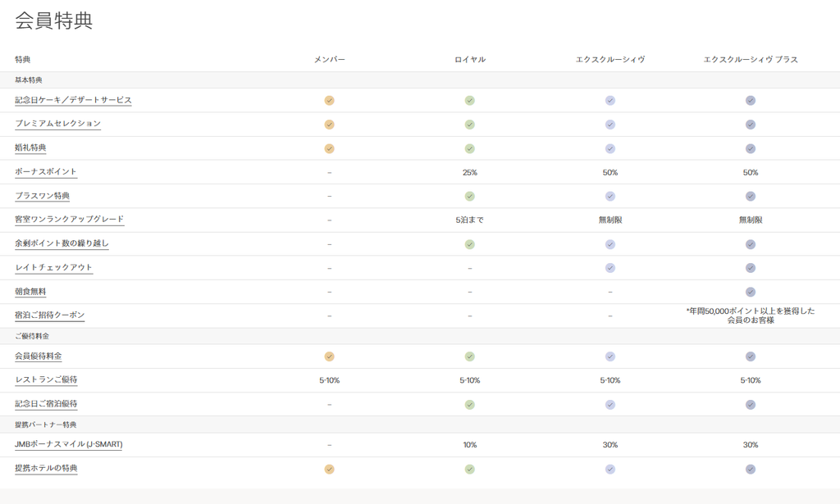Image resolution: width=840 pixels, height=504 pixels.
Task: Open the レイトチェックアウト link
Action: point(54,267)
